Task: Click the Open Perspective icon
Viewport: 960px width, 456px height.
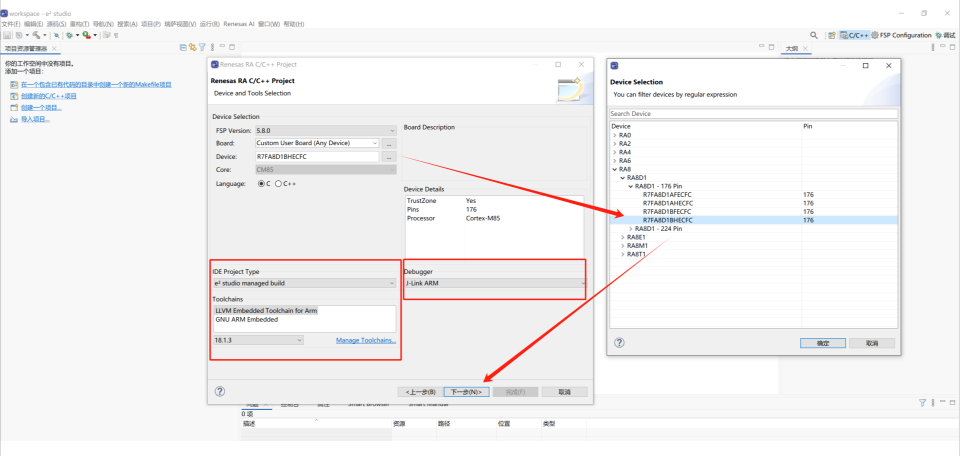Action: pos(831,35)
